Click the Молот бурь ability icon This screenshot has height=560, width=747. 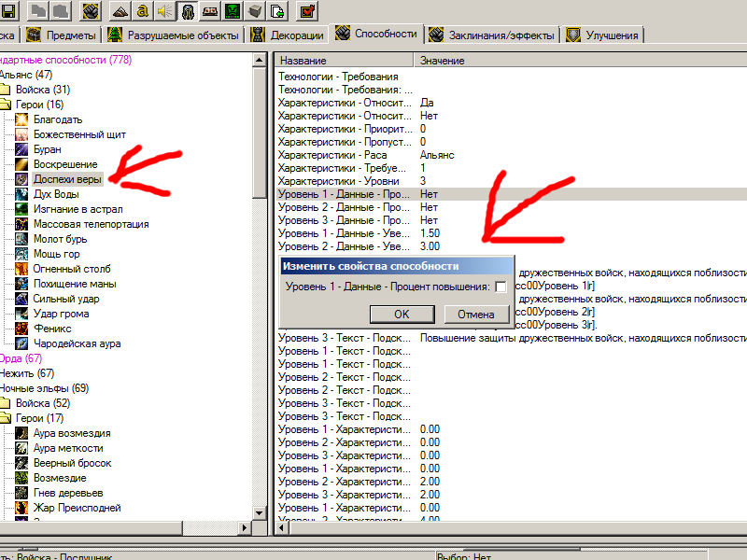coord(21,239)
